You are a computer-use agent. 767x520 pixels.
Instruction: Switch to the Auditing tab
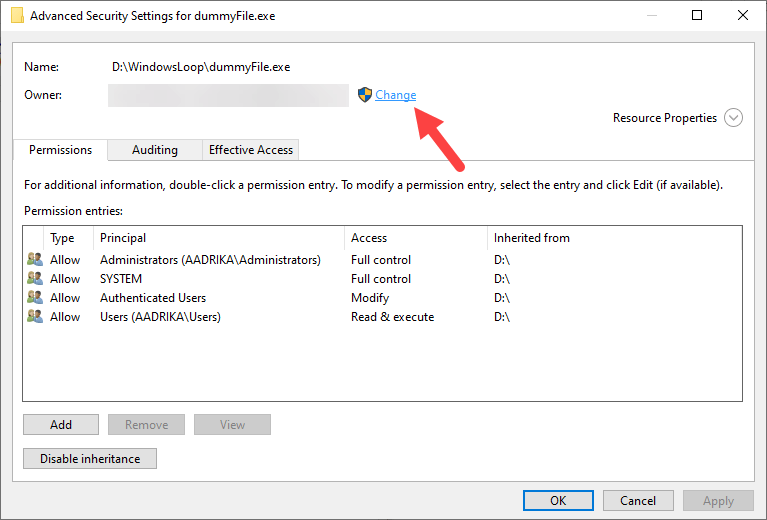(x=155, y=150)
